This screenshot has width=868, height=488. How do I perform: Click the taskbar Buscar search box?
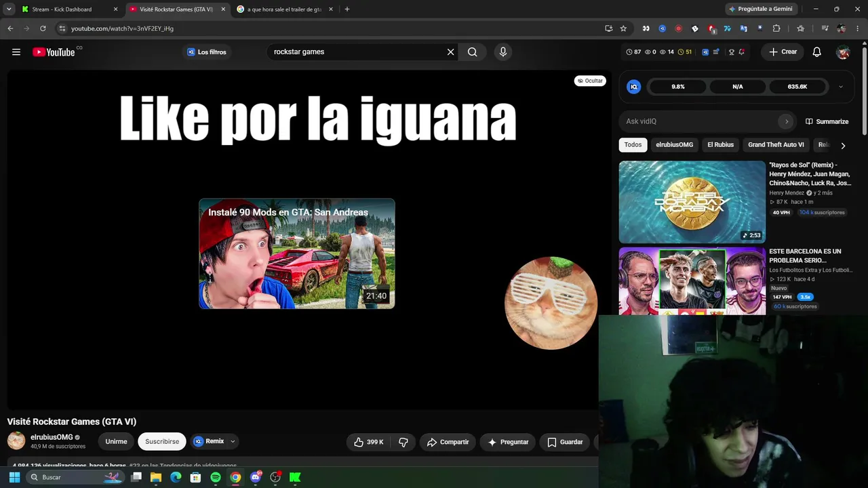75,477
